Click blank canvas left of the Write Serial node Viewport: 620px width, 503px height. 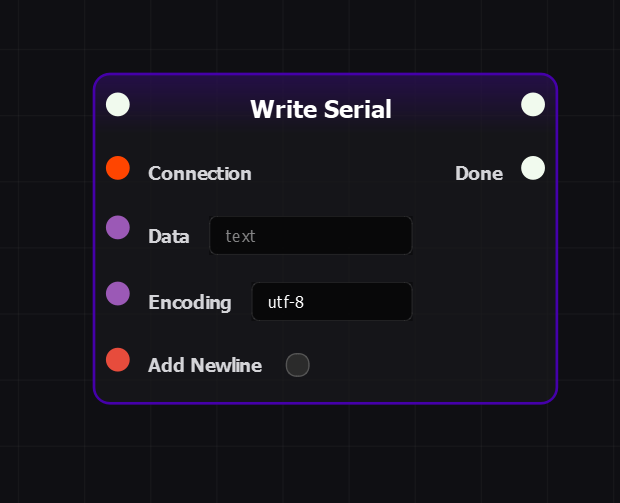point(45,240)
